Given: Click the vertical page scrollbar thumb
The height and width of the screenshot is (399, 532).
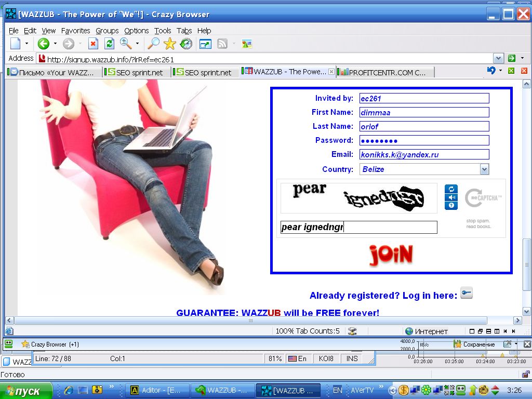Looking at the screenshot, I should [527, 264].
